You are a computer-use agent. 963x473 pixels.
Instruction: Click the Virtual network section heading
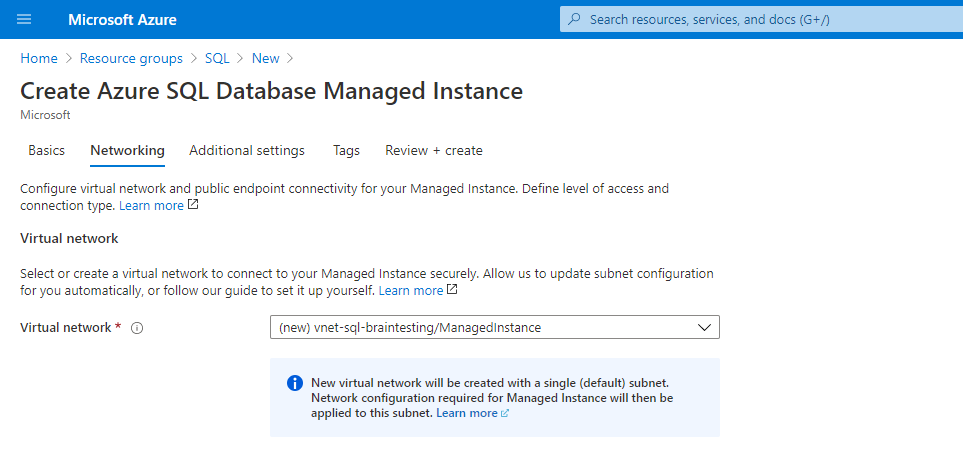(69, 238)
